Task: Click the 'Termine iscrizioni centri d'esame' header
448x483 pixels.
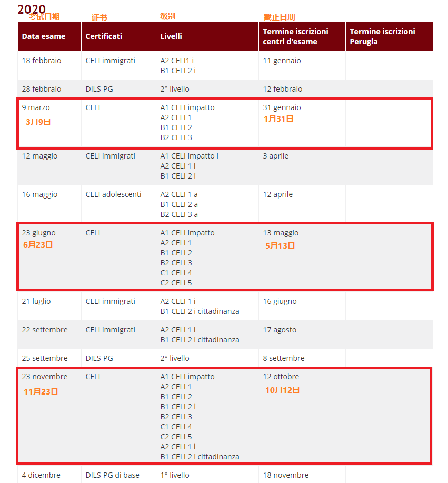Action: pos(302,36)
